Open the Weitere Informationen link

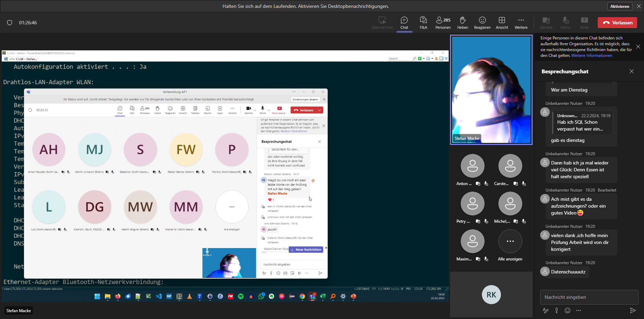(592, 56)
